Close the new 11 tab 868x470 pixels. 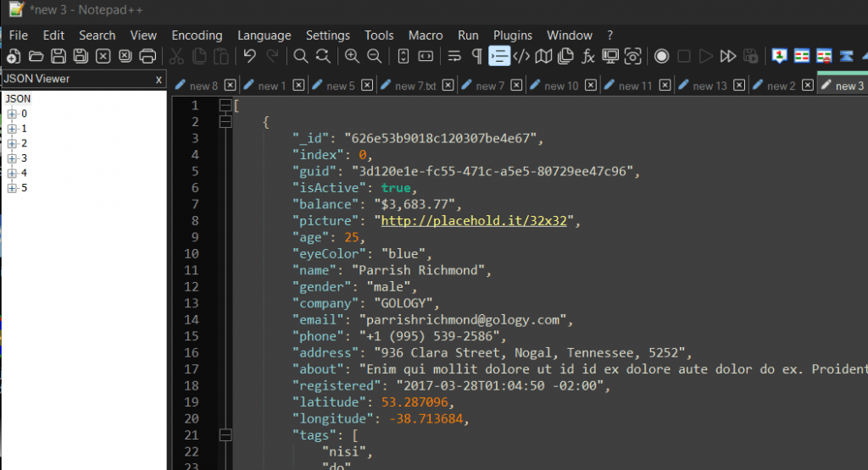[x=665, y=86]
